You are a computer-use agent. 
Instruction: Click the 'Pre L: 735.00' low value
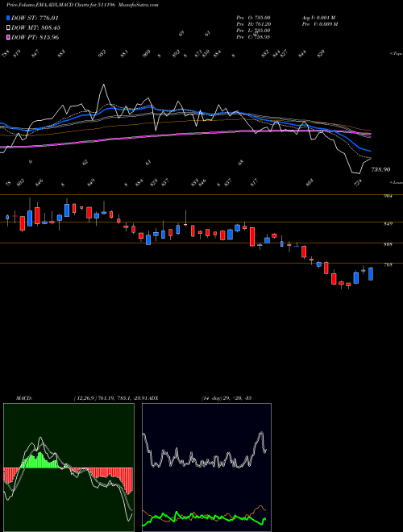point(253,31)
